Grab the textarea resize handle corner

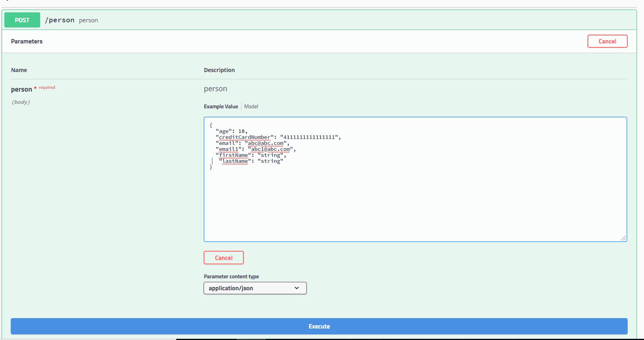pos(623,238)
